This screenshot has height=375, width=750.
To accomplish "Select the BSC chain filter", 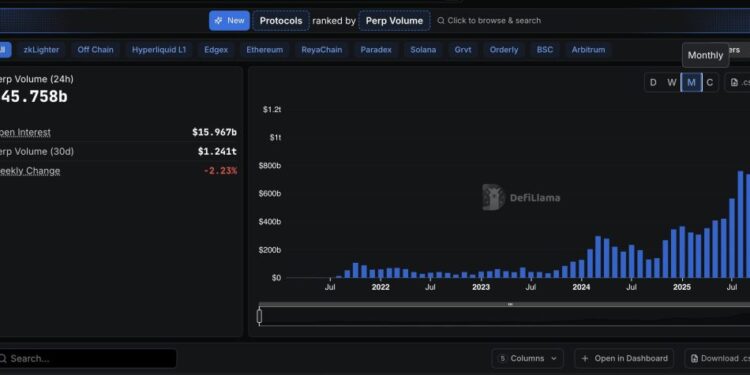I will [544, 50].
